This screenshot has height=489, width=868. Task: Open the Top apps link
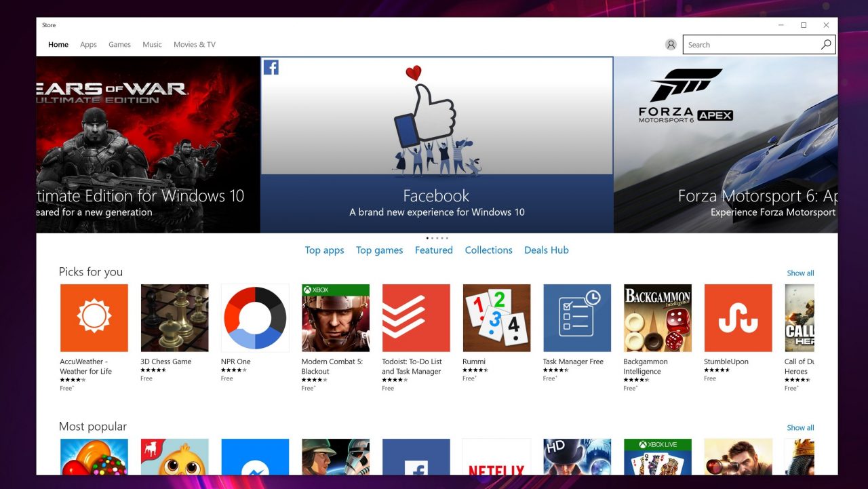pyautogui.click(x=324, y=250)
